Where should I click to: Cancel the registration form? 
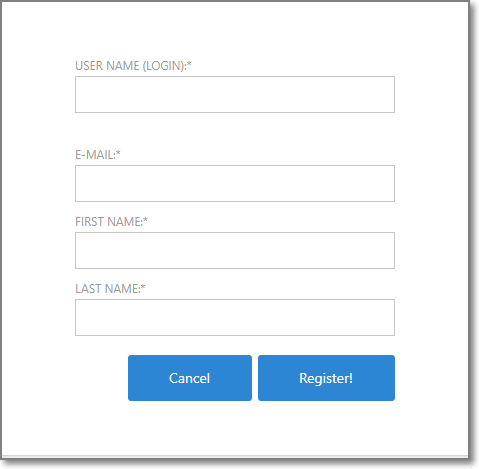coord(190,378)
